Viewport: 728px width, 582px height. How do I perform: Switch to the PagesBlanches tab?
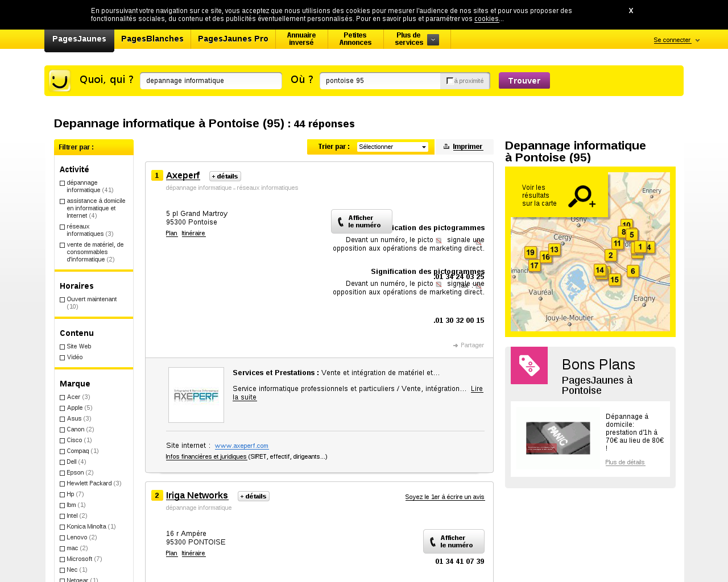[152, 39]
